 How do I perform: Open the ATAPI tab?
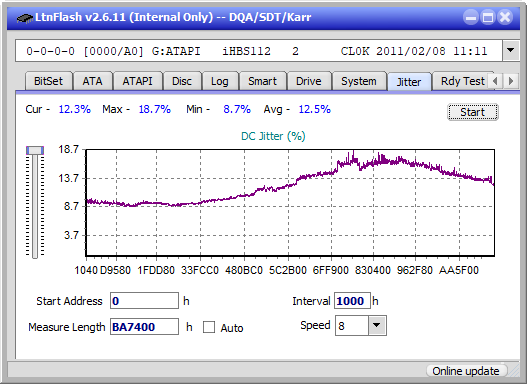(x=137, y=81)
